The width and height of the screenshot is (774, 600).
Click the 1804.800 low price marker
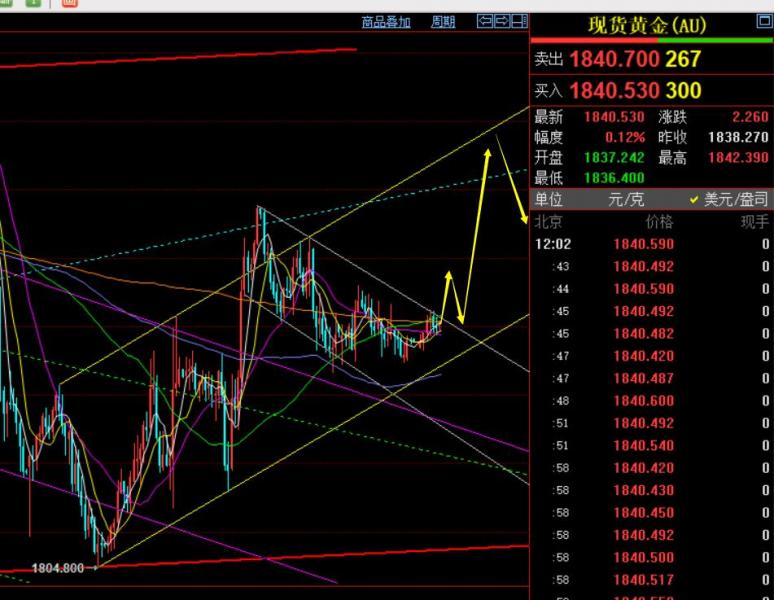pos(58,568)
